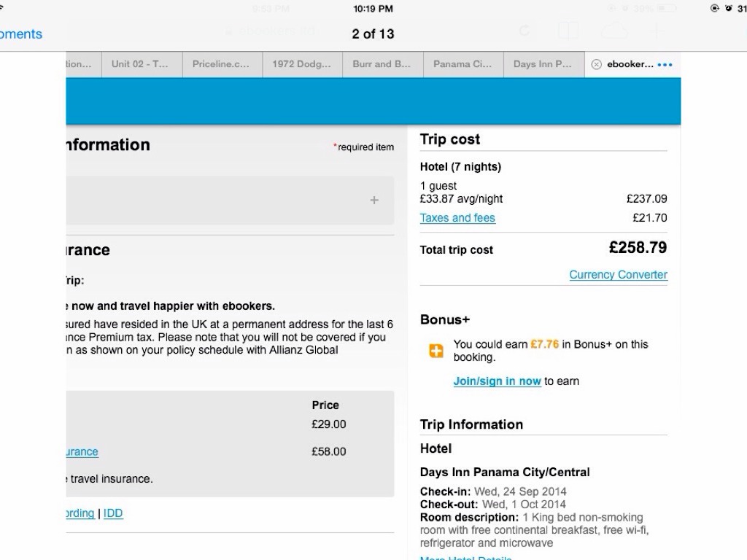Open the Taxes and fees link

click(457, 218)
